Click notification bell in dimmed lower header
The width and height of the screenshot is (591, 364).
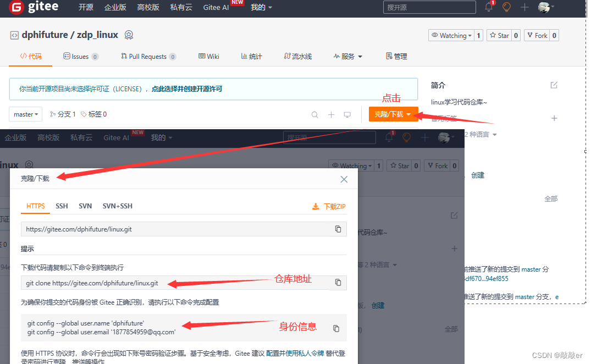389,137
